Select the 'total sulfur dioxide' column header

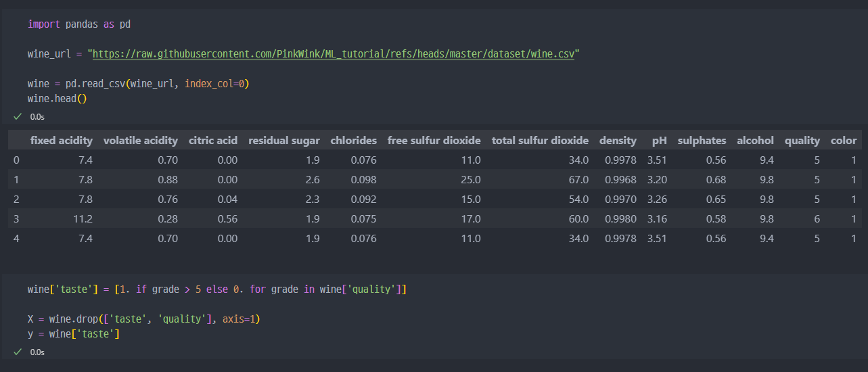coord(541,141)
